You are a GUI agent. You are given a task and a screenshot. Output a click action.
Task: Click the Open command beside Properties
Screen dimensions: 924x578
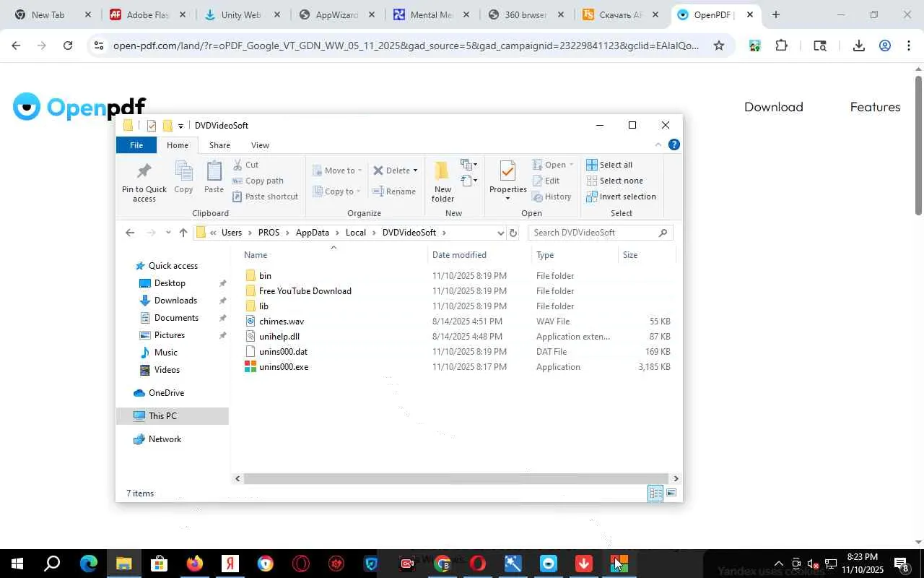(553, 165)
